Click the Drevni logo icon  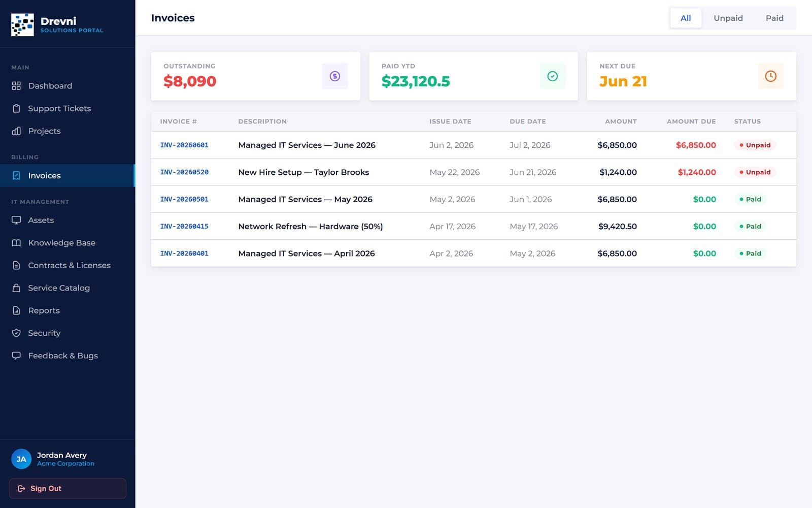point(22,24)
